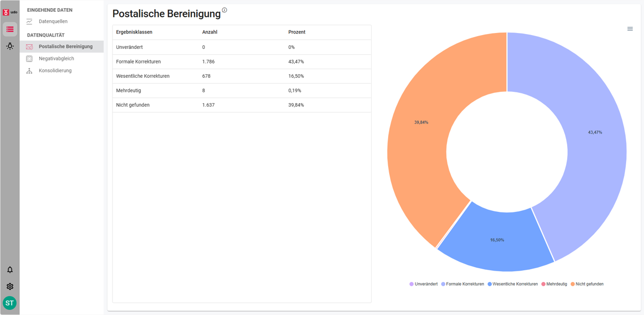644x315 pixels.
Task: Click info icon beside Postalische Bereinigung title
Action: [224, 10]
